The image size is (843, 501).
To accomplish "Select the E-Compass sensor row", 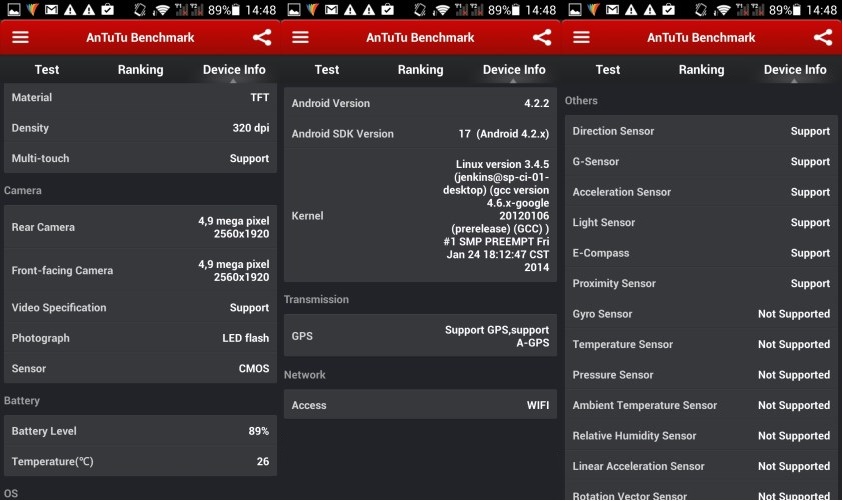I will [x=701, y=253].
